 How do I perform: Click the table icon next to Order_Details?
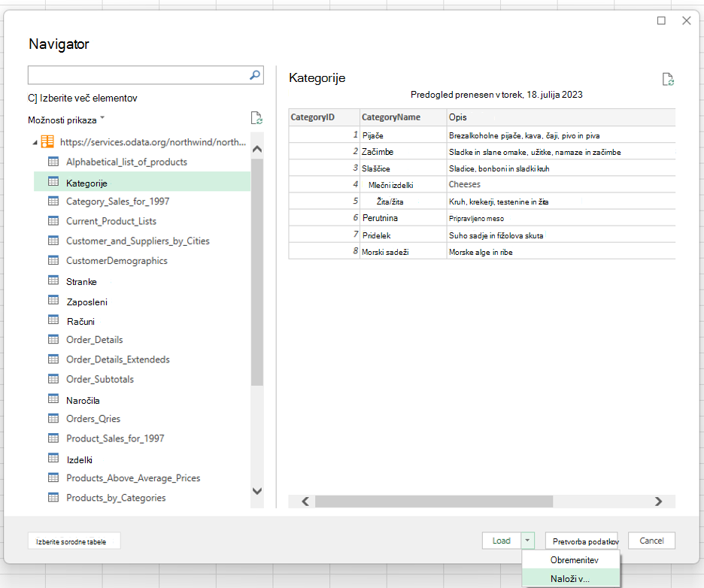(x=53, y=339)
